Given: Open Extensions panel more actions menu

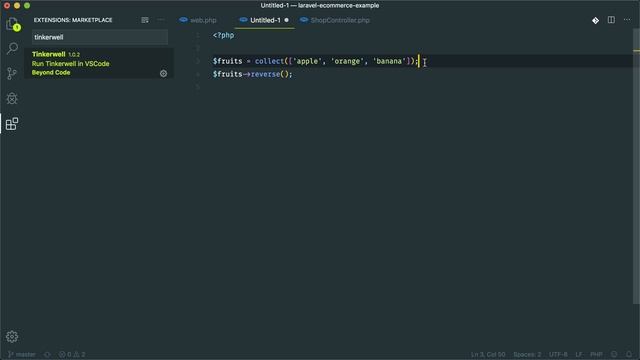Looking at the screenshot, I should click(161, 20).
